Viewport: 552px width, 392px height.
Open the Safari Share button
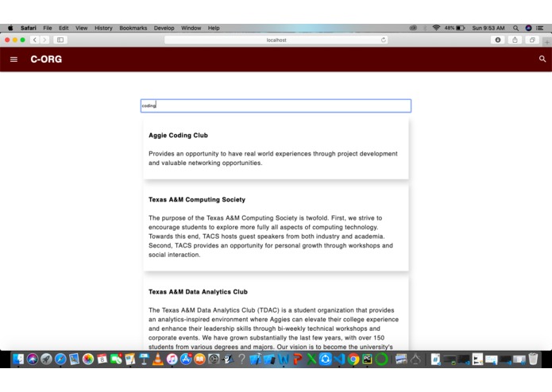[x=515, y=40]
